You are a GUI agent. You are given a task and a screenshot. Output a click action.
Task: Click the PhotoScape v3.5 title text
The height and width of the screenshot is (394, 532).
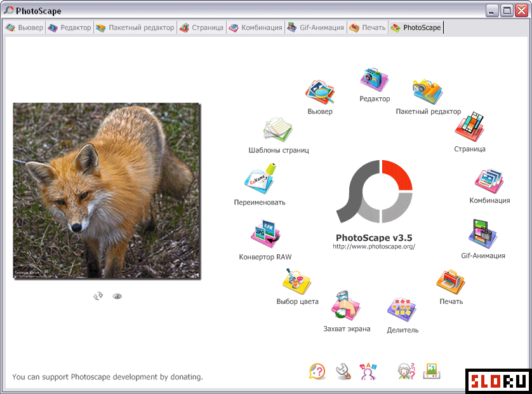pyautogui.click(x=374, y=238)
